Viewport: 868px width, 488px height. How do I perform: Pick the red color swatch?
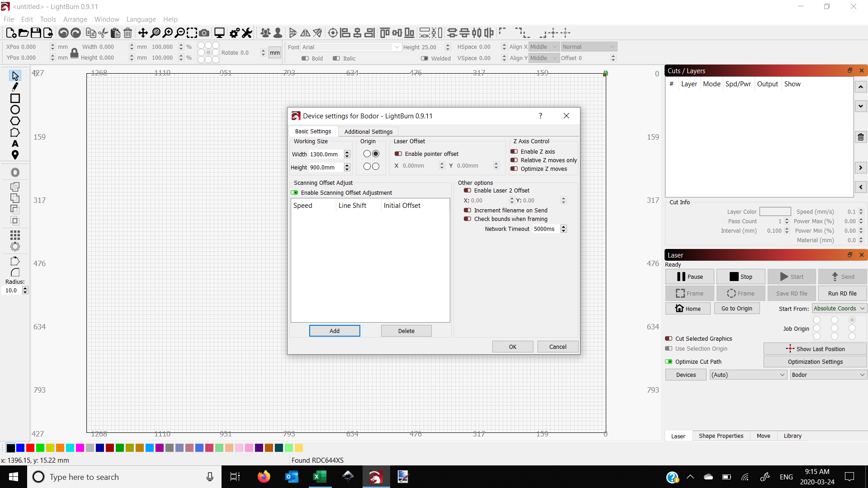pos(30,448)
